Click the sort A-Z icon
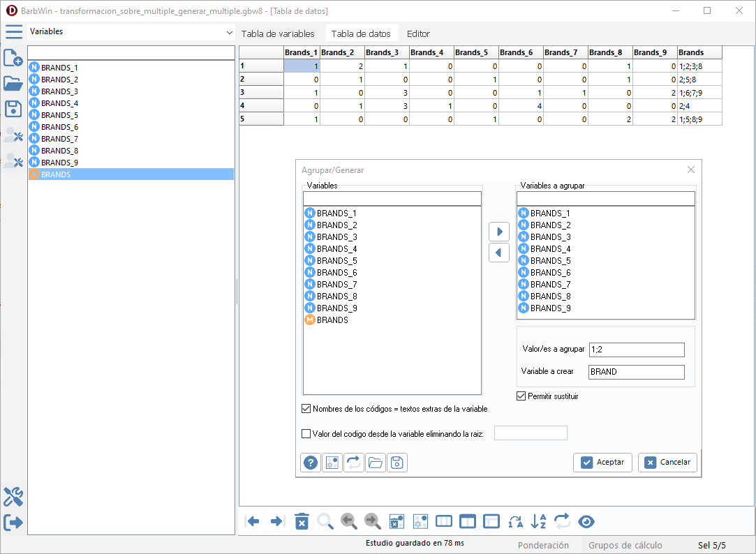756x554 pixels. 539,521
